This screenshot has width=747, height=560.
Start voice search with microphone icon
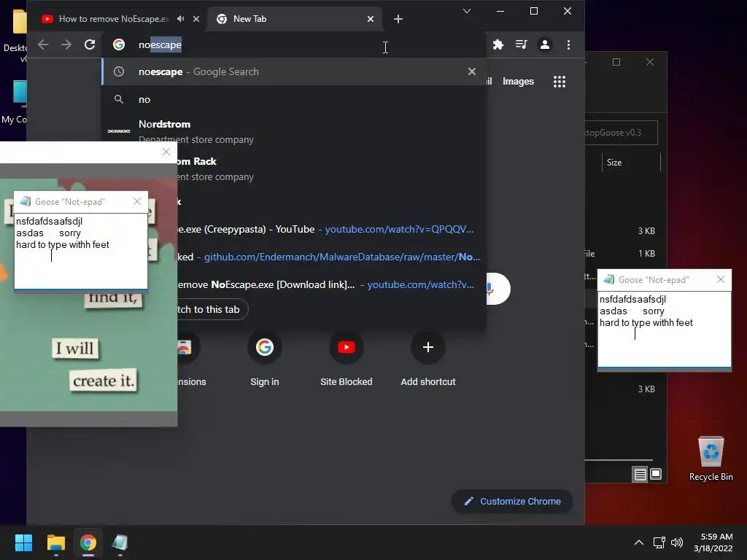pyautogui.click(x=489, y=289)
